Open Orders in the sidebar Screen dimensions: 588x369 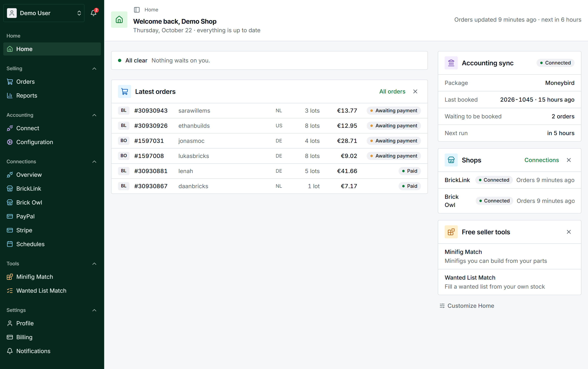click(x=52, y=82)
